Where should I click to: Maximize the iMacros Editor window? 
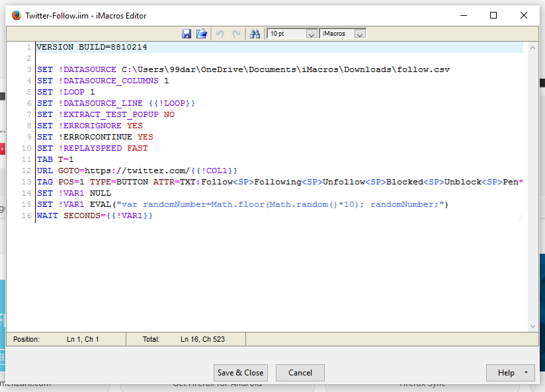(x=493, y=15)
